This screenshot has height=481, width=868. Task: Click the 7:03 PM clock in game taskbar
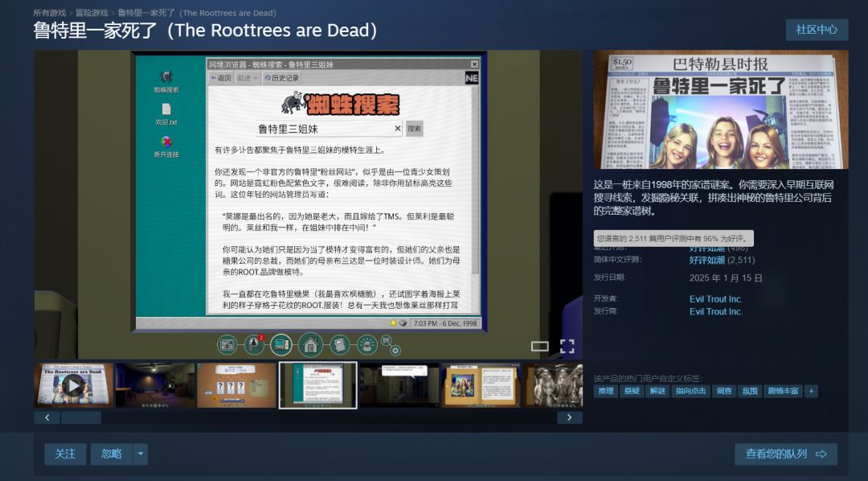pos(445,323)
